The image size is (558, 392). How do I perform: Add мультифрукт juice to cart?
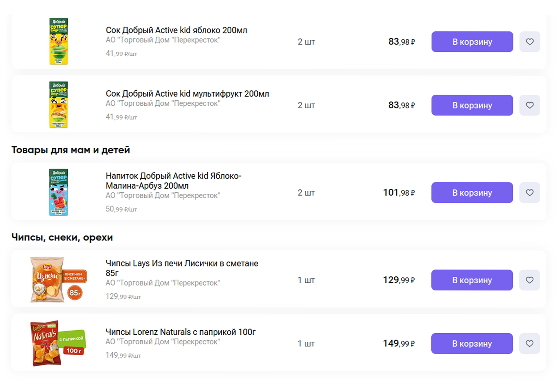472,105
